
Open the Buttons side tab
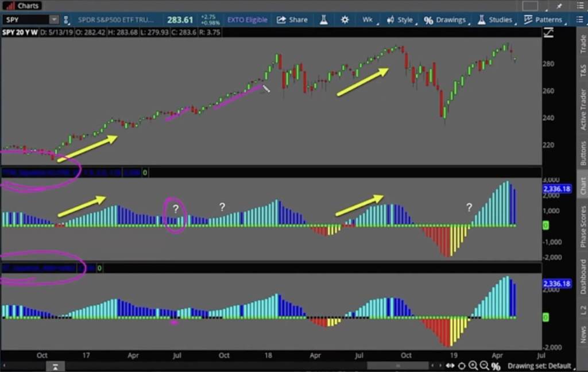click(582, 153)
